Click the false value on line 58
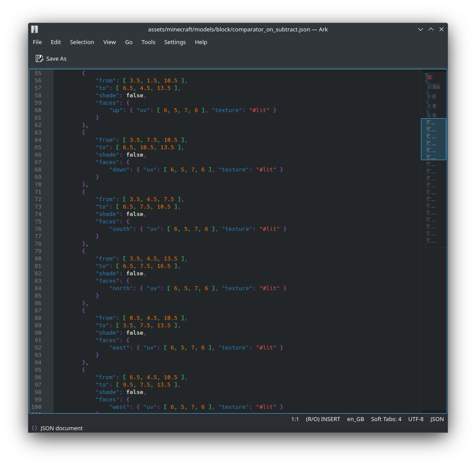The image size is (476, 466). (135, 95)
